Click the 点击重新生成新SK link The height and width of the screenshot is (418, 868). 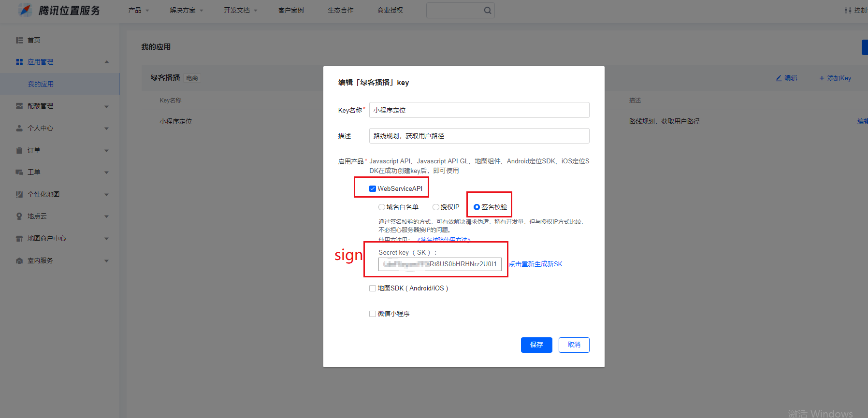pyautogui.click(x=535, y=264)
